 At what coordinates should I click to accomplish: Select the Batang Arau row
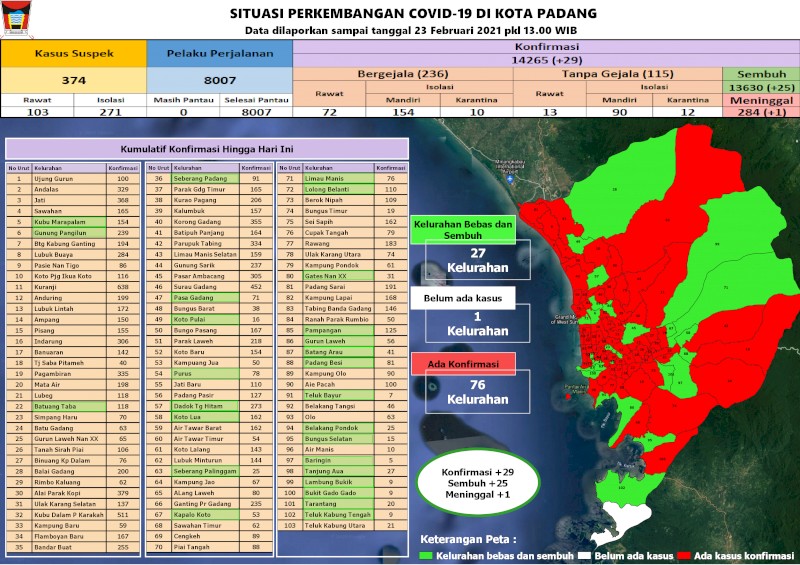click(342, 352)
